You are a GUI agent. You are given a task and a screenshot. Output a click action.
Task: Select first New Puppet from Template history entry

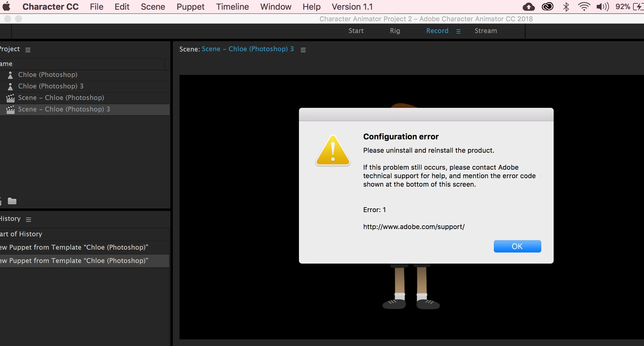point(85,247)
